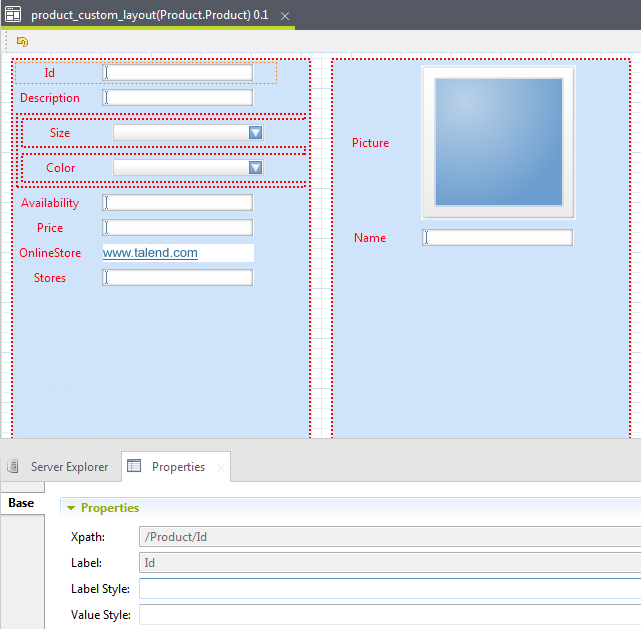The width and height of the screenshot is (641, 629).
Task: Click the Server Explorer view icon
Action: [x=14, y=467]
